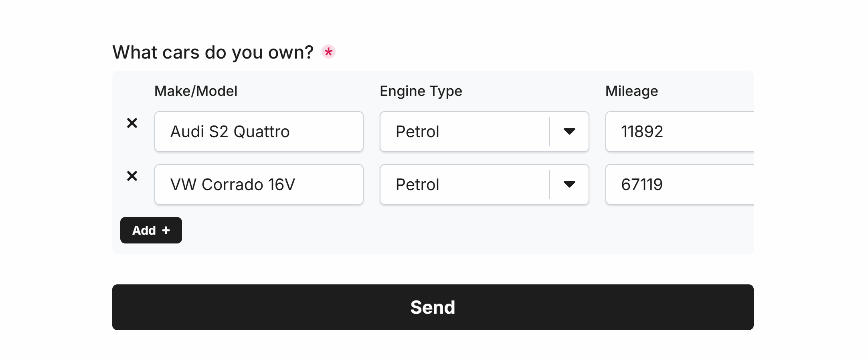The height and width of the screenshot is (361, 868).
Task: Open dropdown arrow for VW Corrado's engine type
Action: [569, 185]
